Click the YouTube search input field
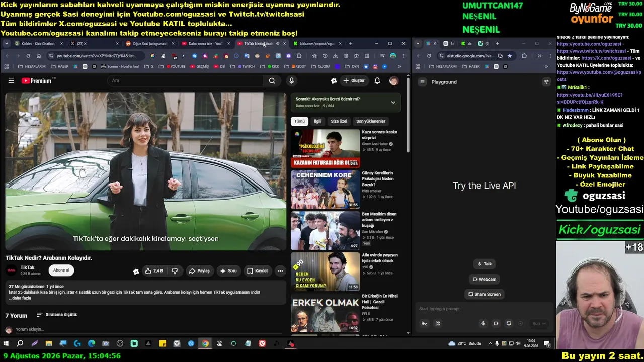 click(185, 81)
